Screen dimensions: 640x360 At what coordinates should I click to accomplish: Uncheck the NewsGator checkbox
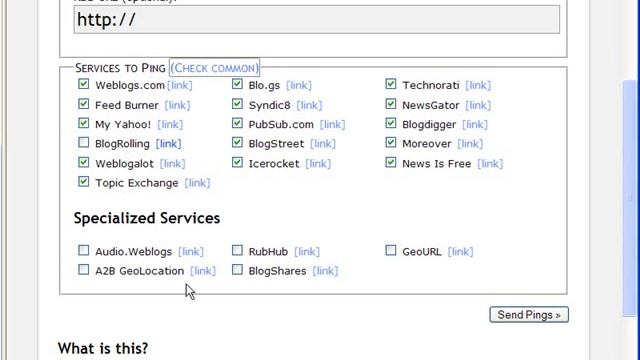click(x=391, y=104)
